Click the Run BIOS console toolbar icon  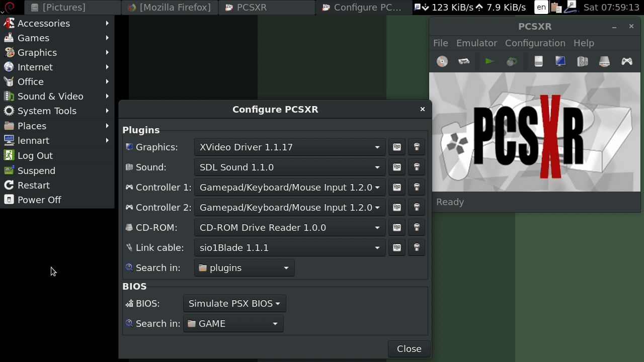pyautogui.click(x=464, y=61)
